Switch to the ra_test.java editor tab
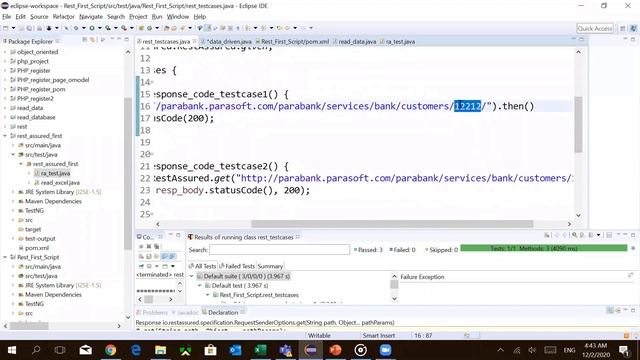640x360 pixels. [x=397, y=42]
